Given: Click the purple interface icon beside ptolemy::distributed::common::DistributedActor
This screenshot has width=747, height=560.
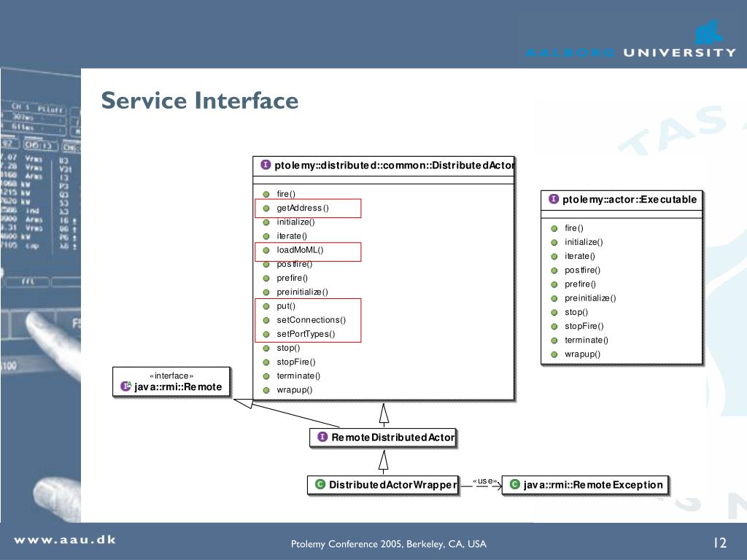Looking at the screenshot, I should [x=266, y=165].
